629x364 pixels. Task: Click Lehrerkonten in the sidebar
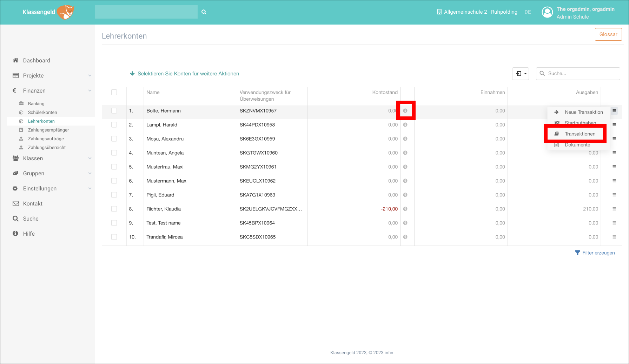pos(41,121)
